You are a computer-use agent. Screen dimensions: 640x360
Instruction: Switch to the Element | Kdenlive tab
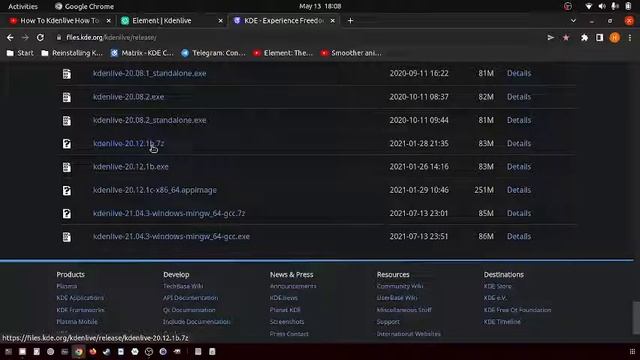[x=173, y=20]
